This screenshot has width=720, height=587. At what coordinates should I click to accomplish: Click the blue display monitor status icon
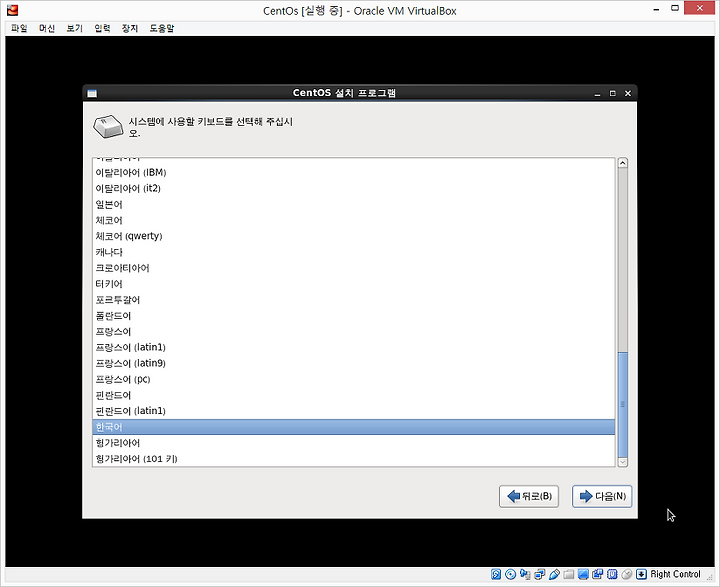(583, 574)
